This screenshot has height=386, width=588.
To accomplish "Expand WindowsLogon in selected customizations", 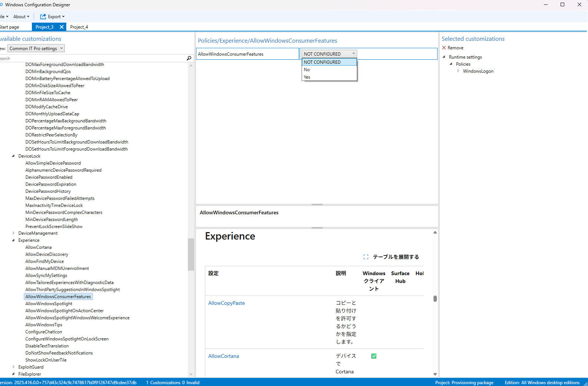I will point(458,71).
